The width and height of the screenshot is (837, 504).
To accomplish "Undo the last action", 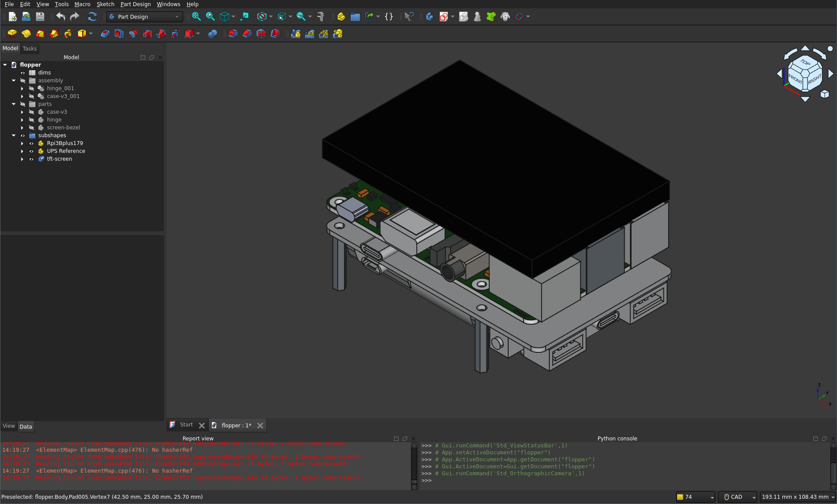I will click(61, 17).
